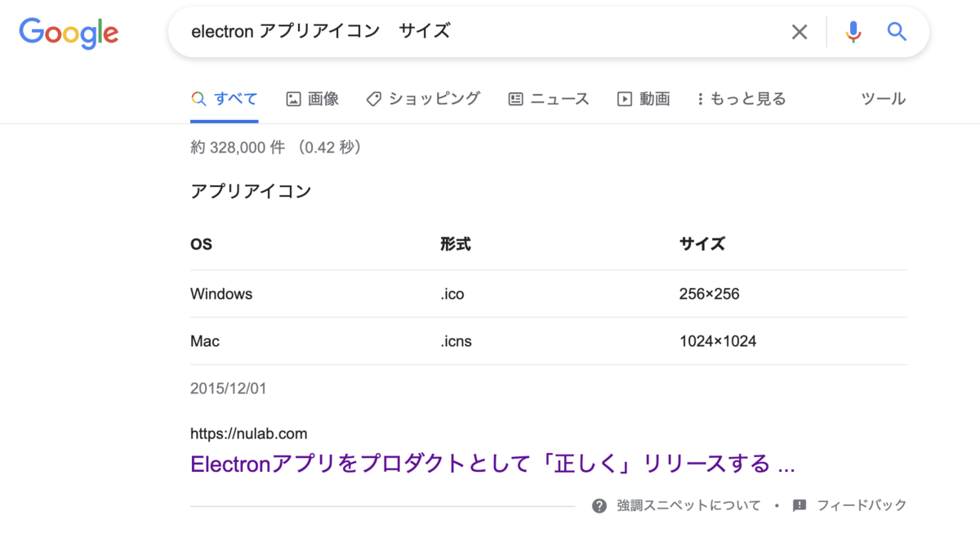The height and width of the screenshot is (551, 980).
Task: Click the .ico table cell
Action: point(452,294)
